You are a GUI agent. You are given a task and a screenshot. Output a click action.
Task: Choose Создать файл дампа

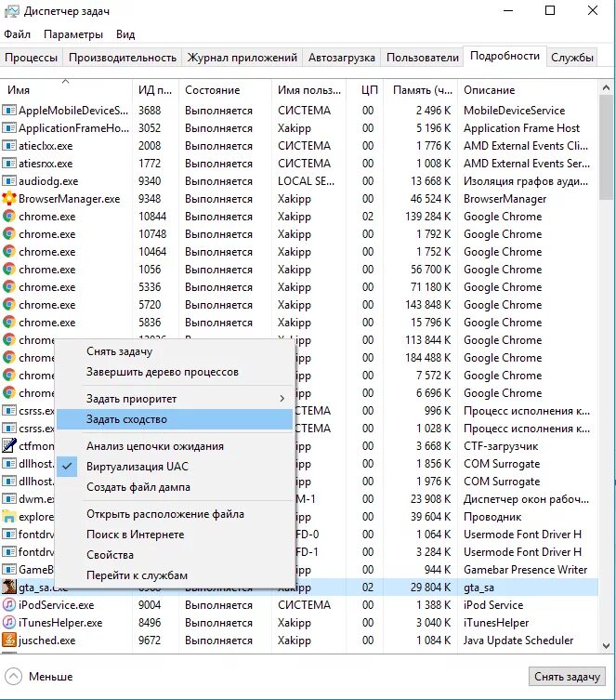tap(175, 487)
